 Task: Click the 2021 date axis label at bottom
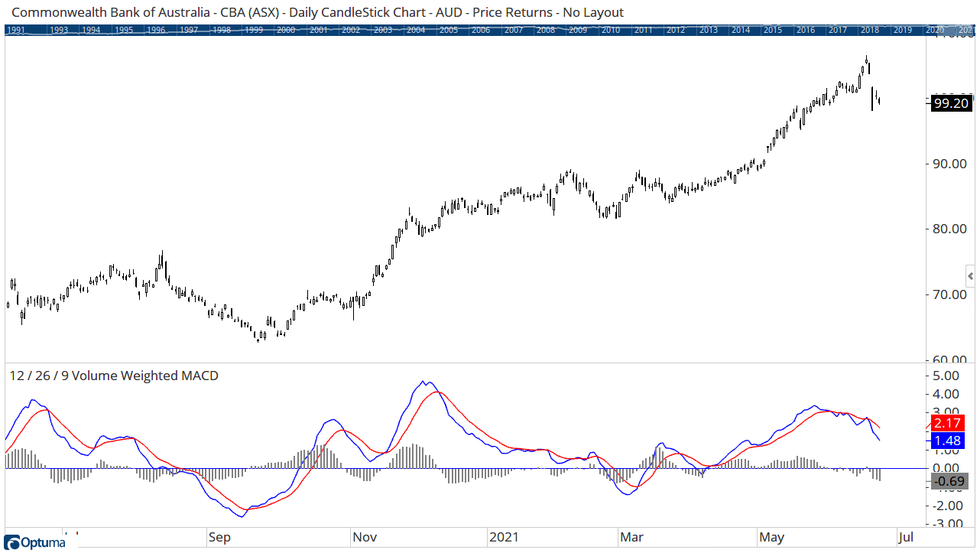503,538
